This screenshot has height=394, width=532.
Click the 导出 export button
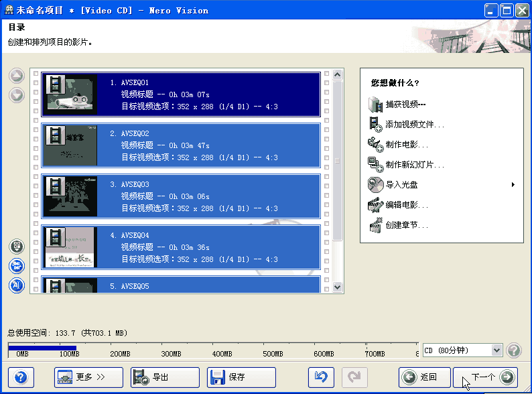click(x=165, y=377)
